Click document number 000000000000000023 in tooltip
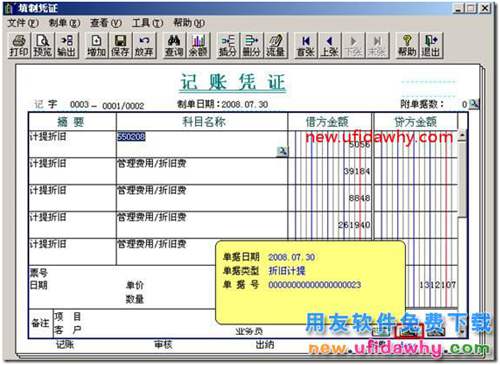The image size is (500, 365). [x=314, y=285]
